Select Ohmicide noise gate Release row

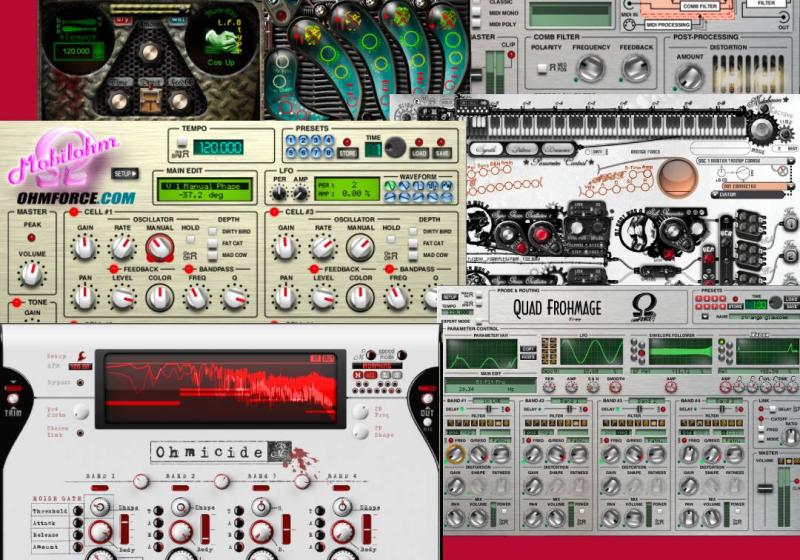[x=57, y=535]
